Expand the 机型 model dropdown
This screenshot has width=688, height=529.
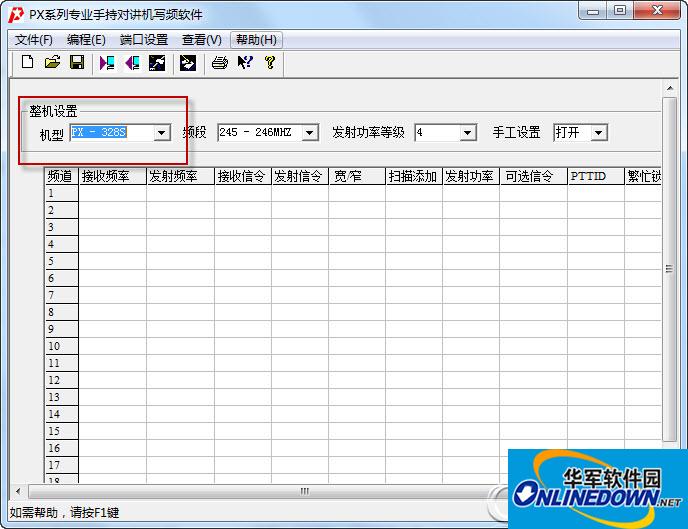(x=161, y=132)
